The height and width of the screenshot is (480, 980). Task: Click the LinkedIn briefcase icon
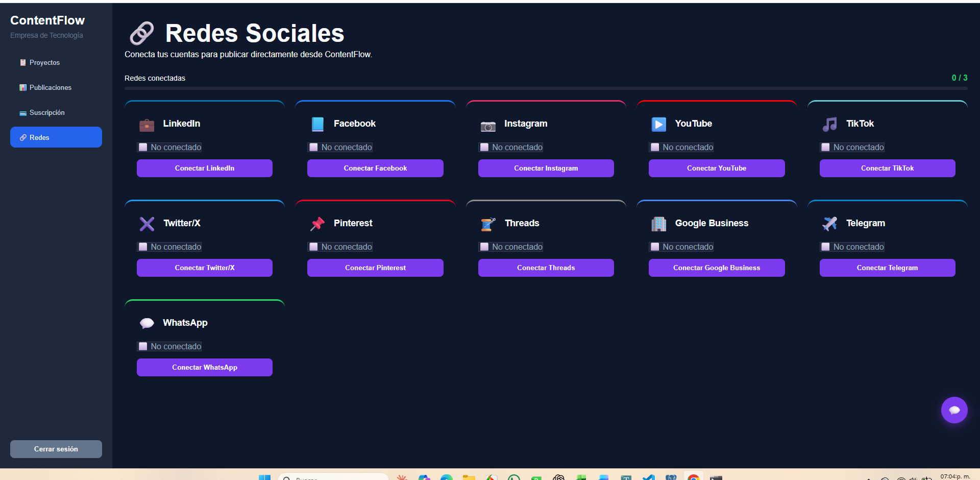point(146,125)
